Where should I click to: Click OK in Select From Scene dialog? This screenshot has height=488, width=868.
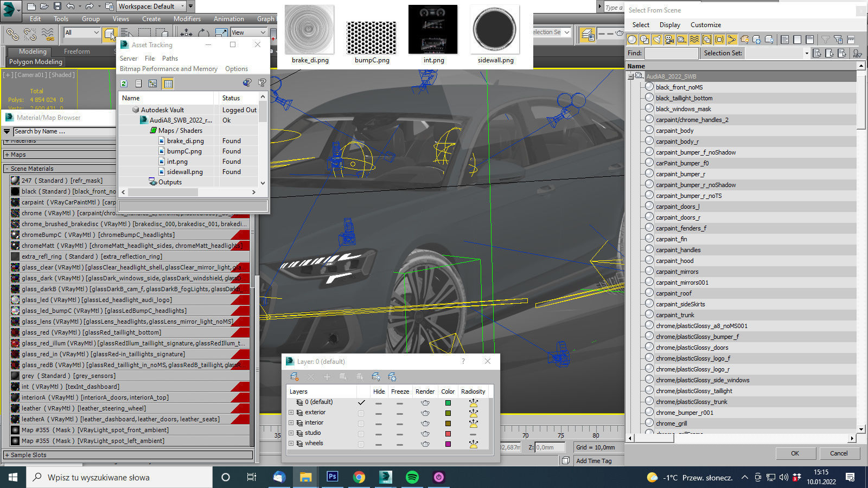point(795,453)
